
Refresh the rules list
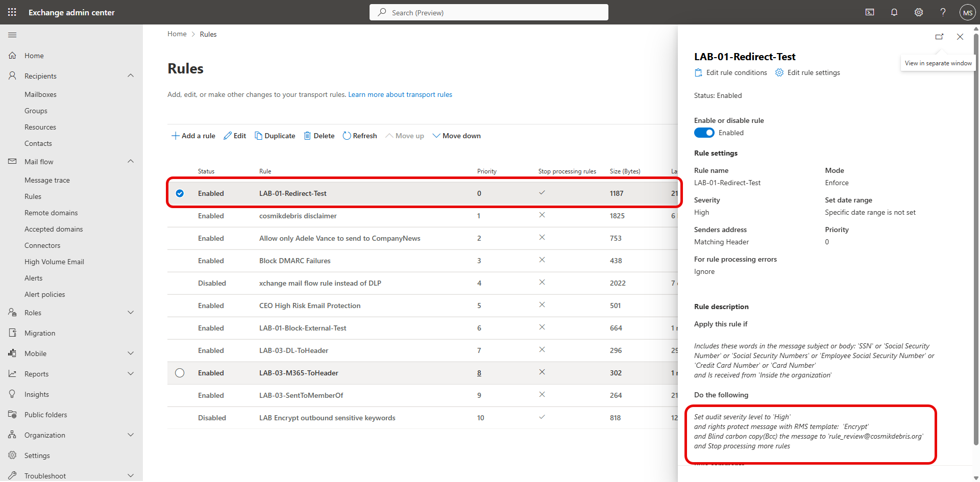(360, 136)
